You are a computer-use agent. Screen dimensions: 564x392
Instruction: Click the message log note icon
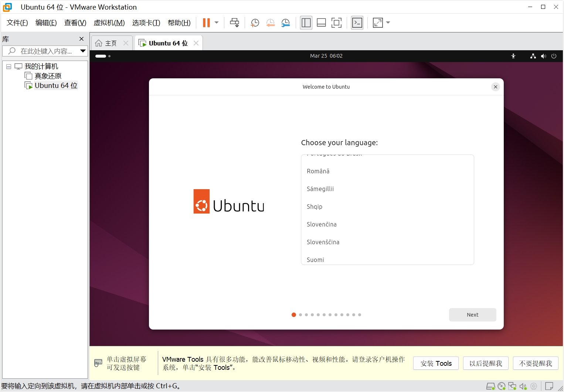tap(549, 386)
